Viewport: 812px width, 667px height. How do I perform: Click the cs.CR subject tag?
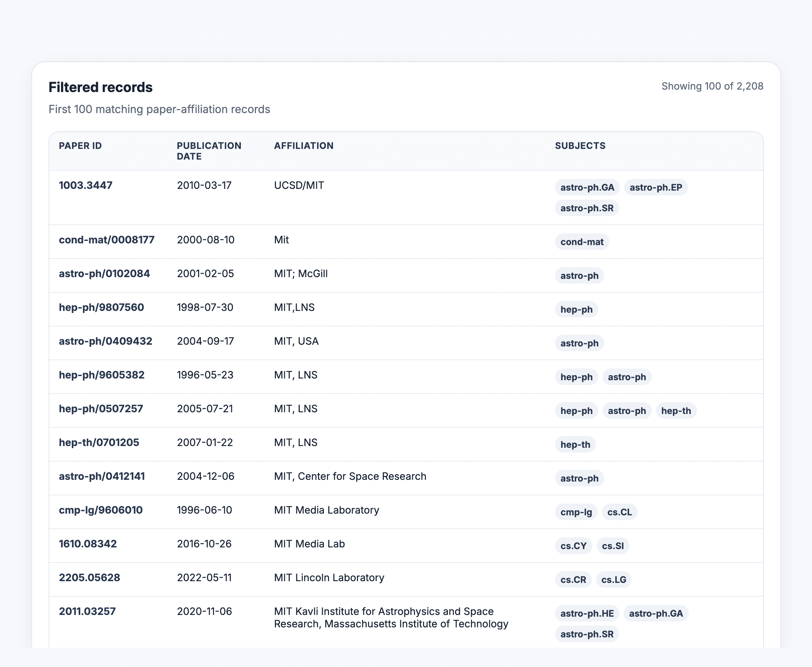[x=573, y=580]
